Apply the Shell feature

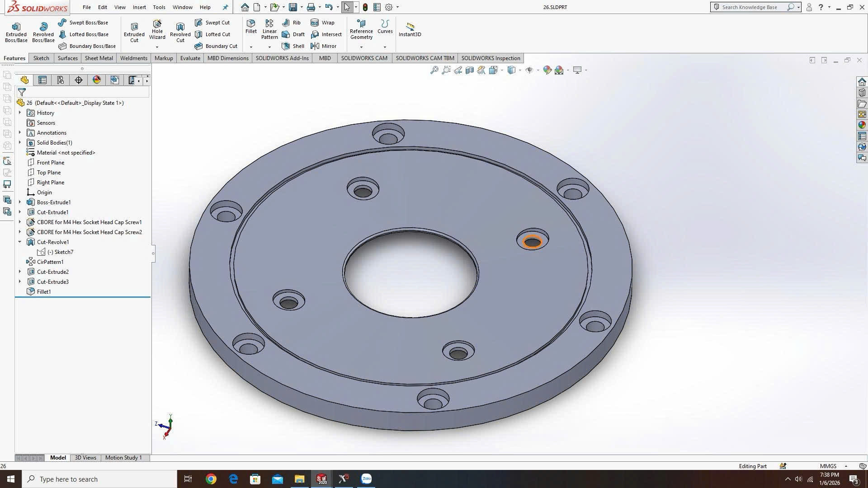[293, 46]
